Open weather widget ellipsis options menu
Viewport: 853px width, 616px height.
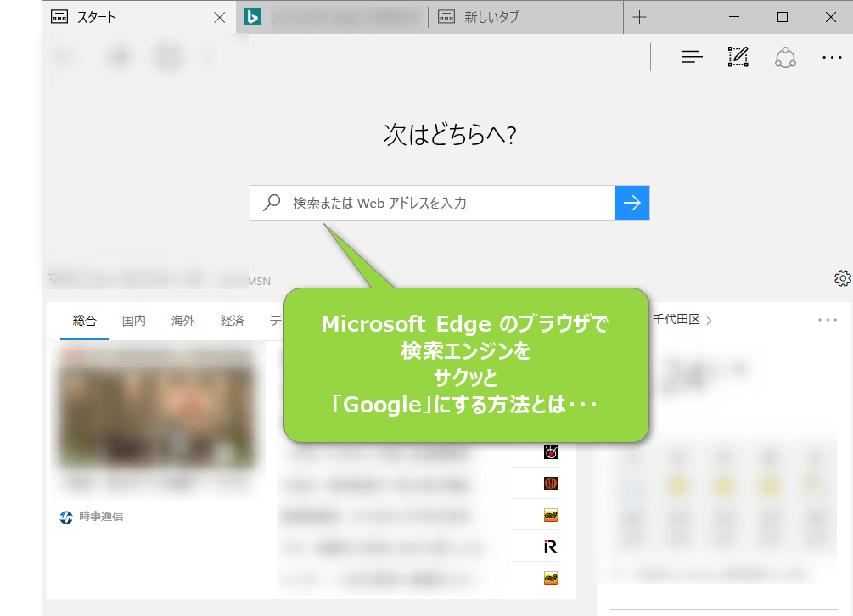point(827,320)
